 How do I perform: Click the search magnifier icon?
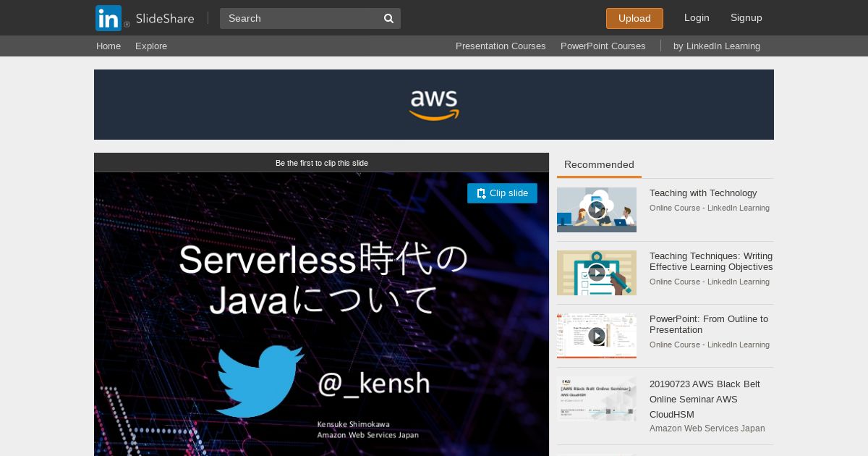(x=388, y=18)
